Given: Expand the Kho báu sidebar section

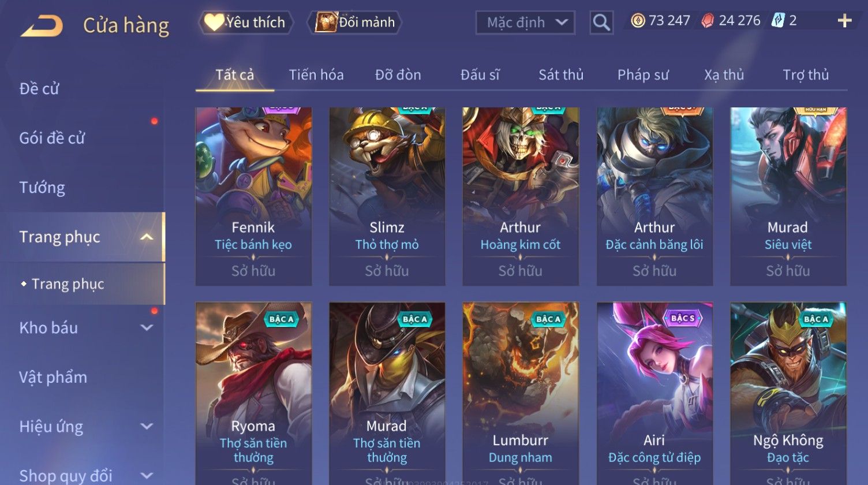Looking at the screenshot, I should (147, 328).
